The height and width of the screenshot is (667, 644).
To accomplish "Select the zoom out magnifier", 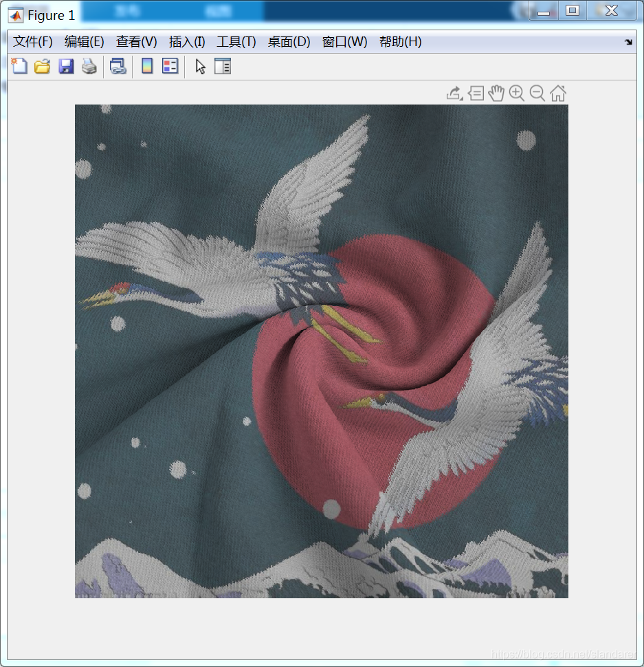I will pyautogui.click(x=537, y=93).
